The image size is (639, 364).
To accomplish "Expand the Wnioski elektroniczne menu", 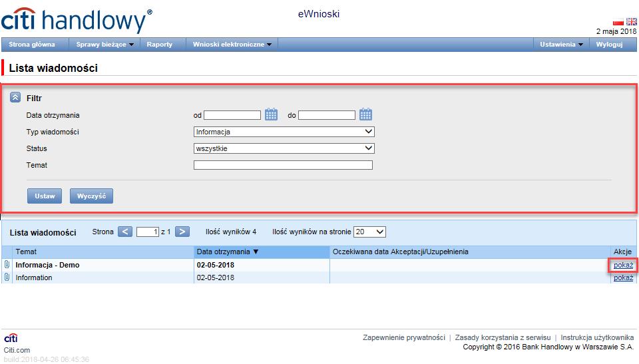I will click(x=232, y=45).
